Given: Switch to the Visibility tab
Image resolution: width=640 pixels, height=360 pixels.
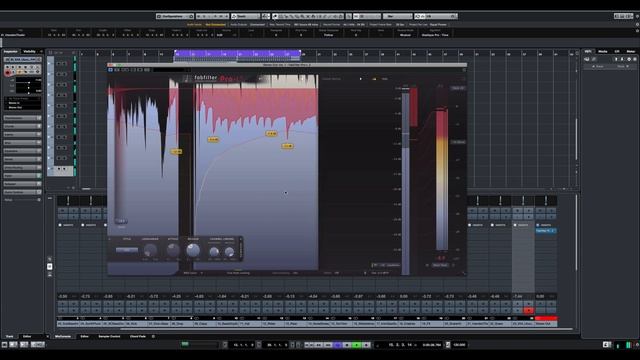Looking at the screenshot, I should tap(29, 51).
